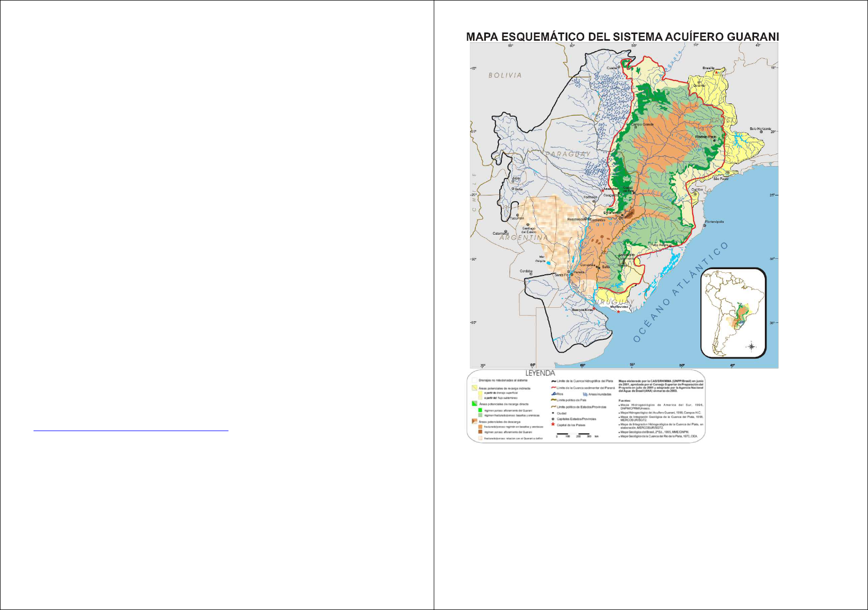Click the Belo Horizonte capital marker
This screenshot has height=610, width=868.
click(761, 132)
